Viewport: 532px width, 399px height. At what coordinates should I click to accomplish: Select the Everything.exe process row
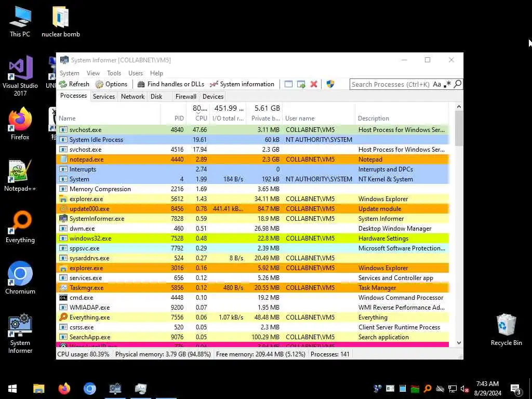pyautogui.click(x=253, y=317)
